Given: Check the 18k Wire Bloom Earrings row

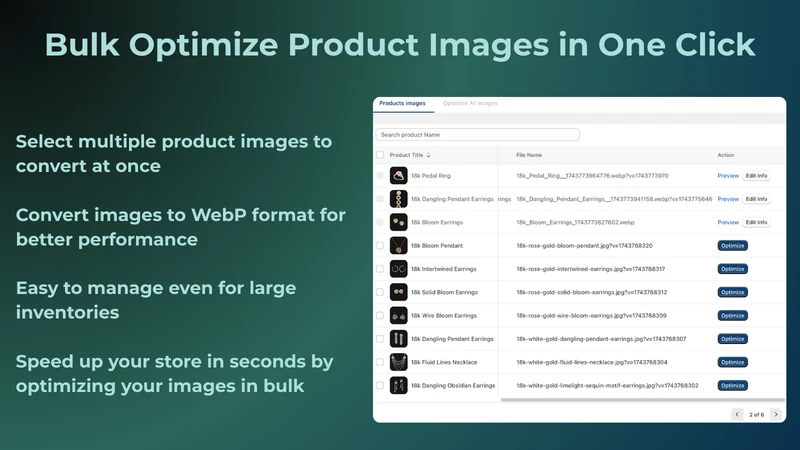Looking at the screenshot, I should pyautogui.click(x=380, y=316).
